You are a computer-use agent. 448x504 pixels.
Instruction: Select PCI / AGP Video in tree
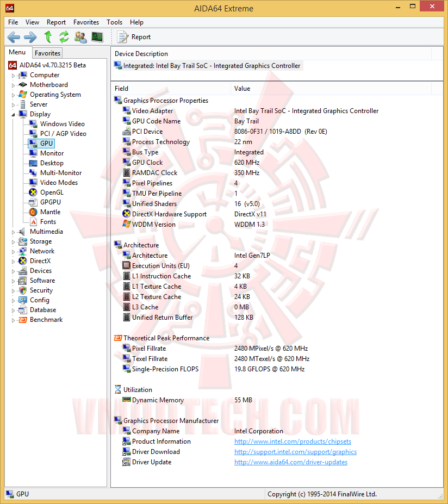63,134
